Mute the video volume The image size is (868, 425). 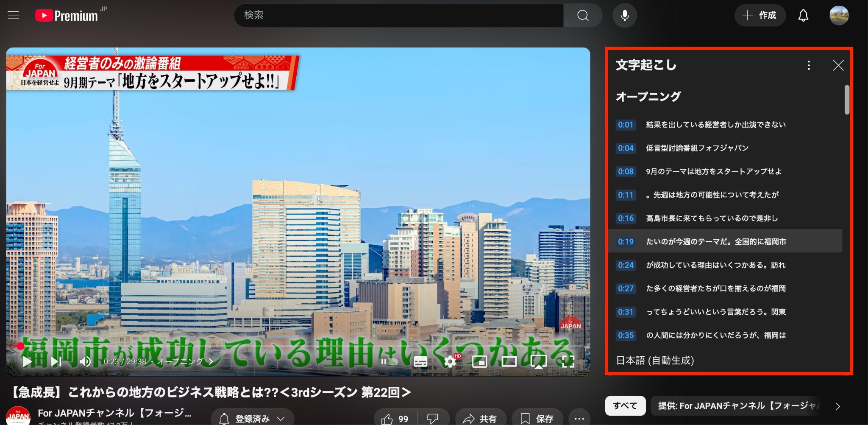pos(85,361)
